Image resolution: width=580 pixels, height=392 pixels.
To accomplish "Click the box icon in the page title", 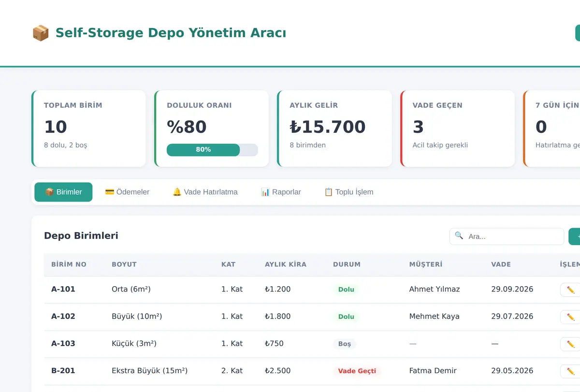I will click(41, 33).
